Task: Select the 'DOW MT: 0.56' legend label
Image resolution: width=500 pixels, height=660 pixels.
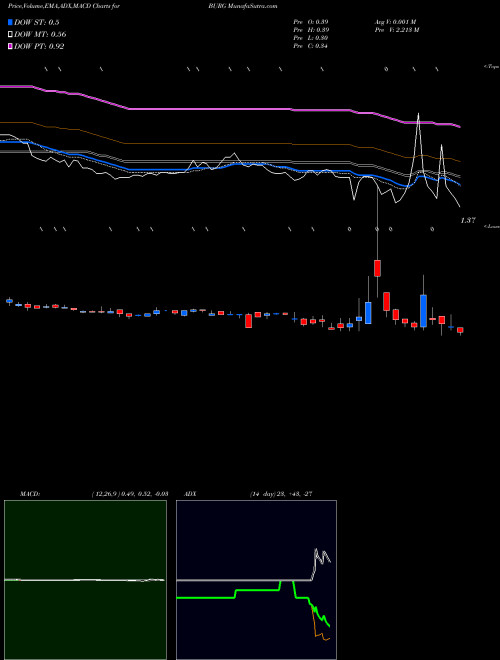Action: click(40, 34)
